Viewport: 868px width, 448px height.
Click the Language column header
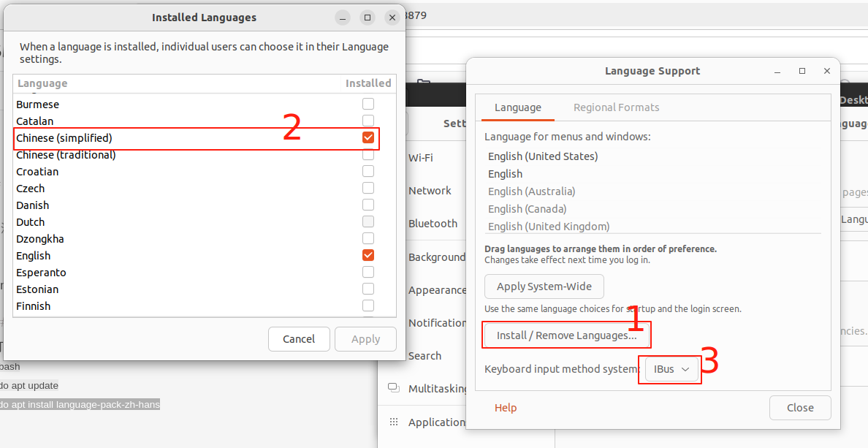(x=42, y=83)
